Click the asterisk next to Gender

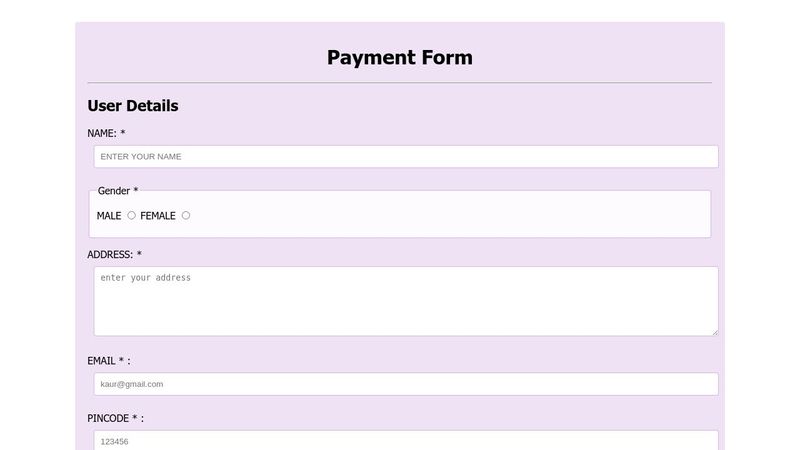(x=136, y=191)
